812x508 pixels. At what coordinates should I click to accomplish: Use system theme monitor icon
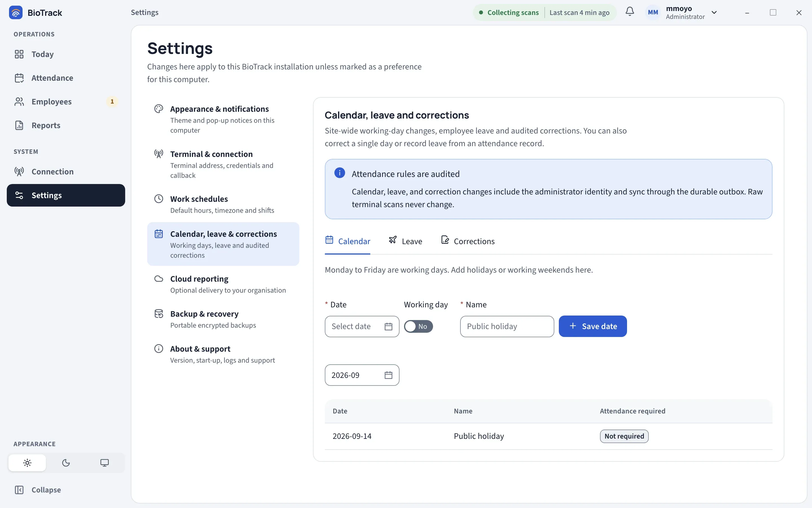pyautogui.click(x=104, y=463)
